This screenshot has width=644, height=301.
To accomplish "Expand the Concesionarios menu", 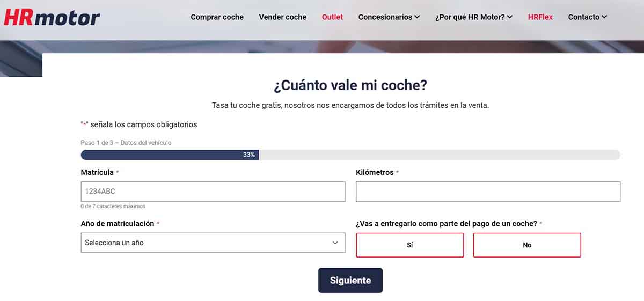I will point(385,17).
